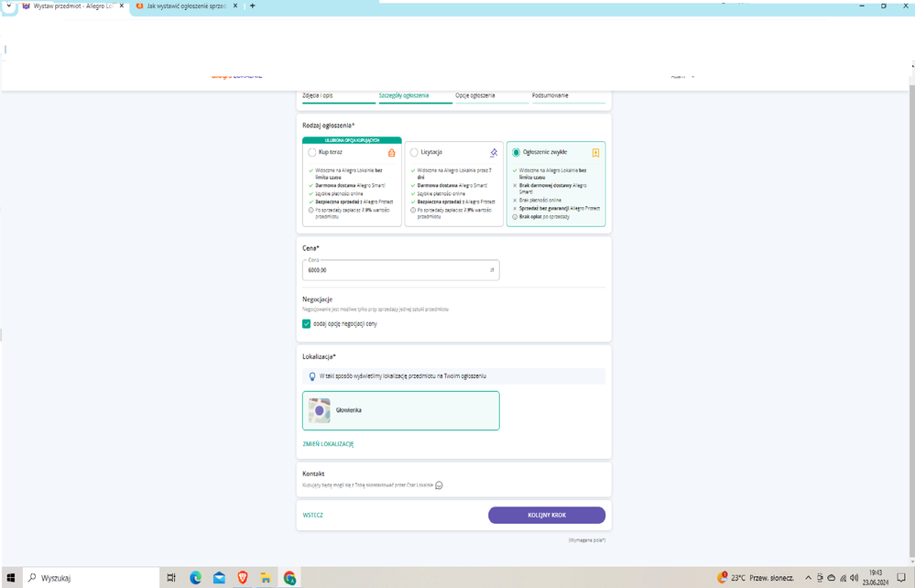
Task: Toggle the dodaj opcję negocjacji ceny checkbox
Action: click(x=307, y=323)
